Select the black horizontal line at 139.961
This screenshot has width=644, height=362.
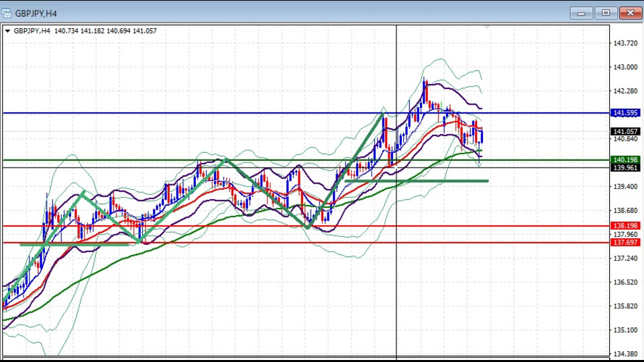click(x=306, y=168)
